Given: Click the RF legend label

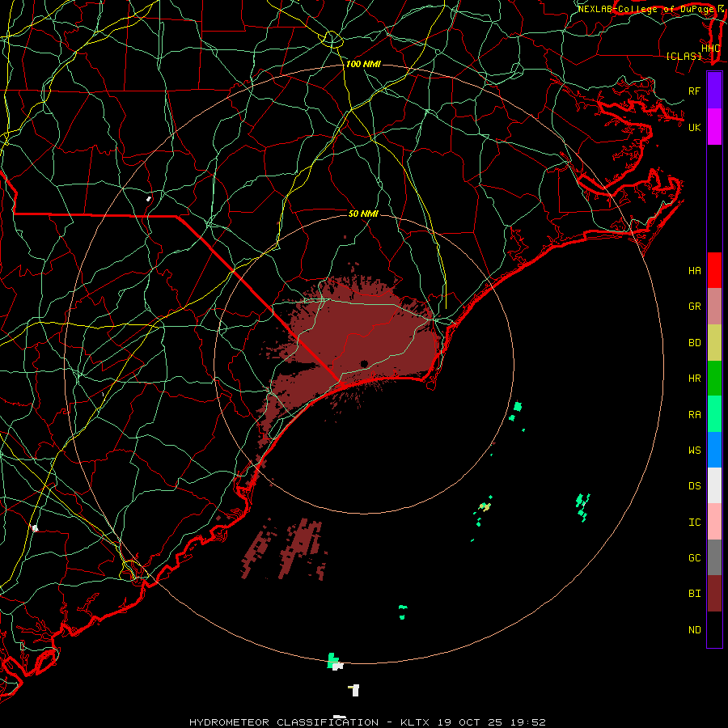Looking at the screenshot, I should 694,91.
